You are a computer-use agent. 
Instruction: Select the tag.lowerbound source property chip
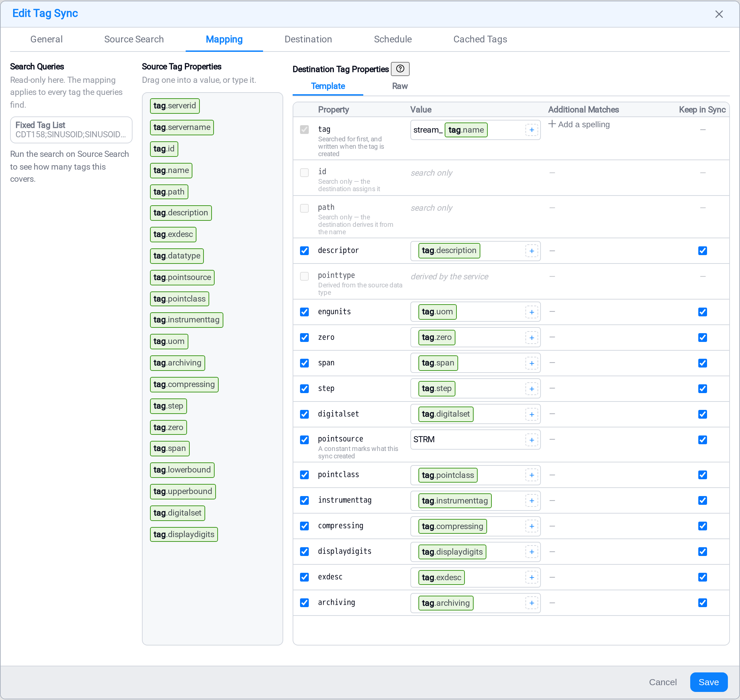182,470
